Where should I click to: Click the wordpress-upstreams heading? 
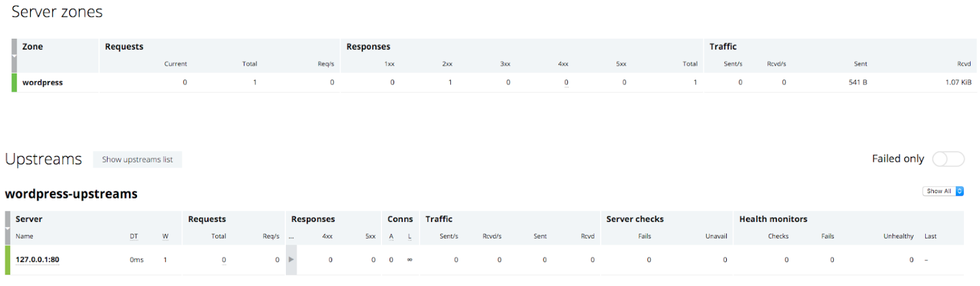[x=71, y=194]
